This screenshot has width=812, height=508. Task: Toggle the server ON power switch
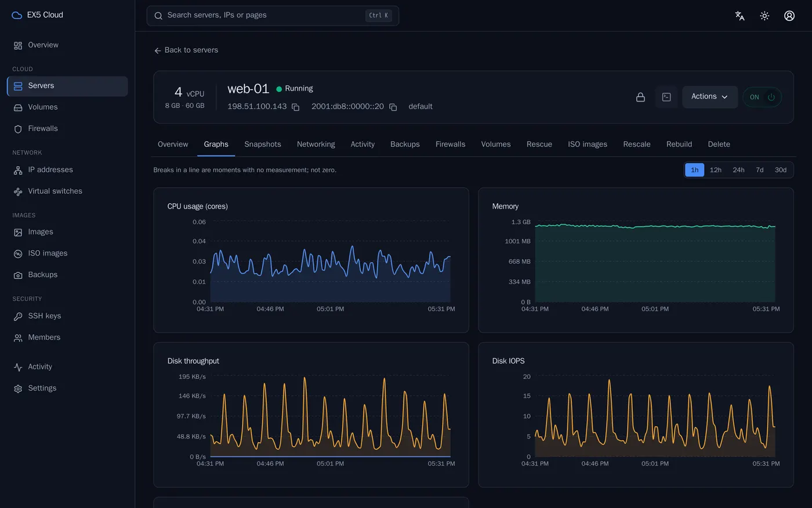(x=762, y=97)
